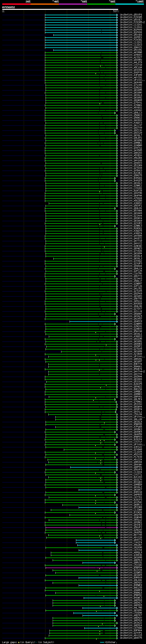
Task: Select the UniRef100_Q6RFR1 label
Action: coord(131,467)
